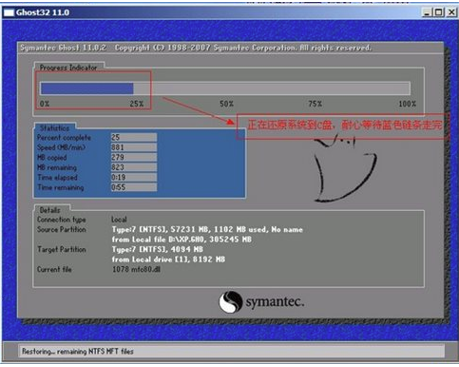Select the Speed (MB/min) value field
The height and width of the screenshot is (367, 459).
[134, 147]
